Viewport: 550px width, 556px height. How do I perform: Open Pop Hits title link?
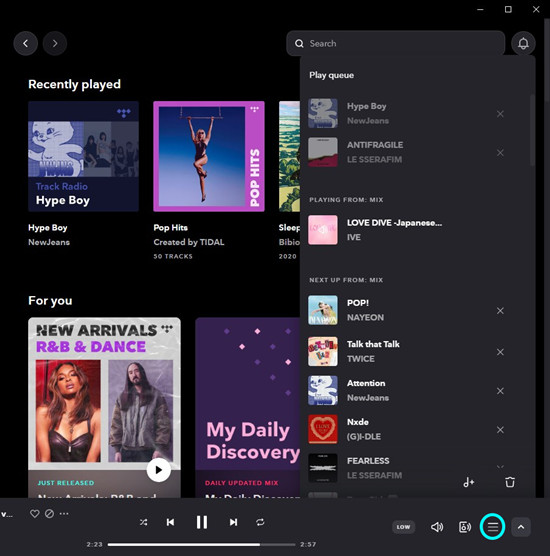click(171, 228)
